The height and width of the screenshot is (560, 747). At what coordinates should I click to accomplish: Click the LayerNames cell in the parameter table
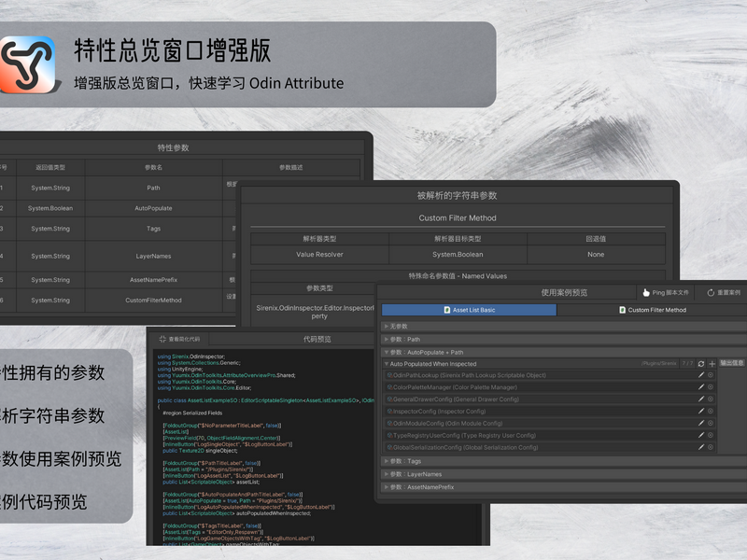tap(153, 256)
